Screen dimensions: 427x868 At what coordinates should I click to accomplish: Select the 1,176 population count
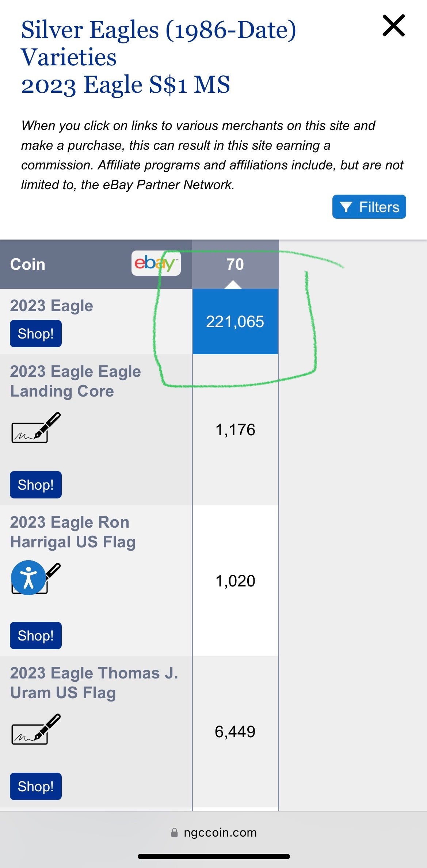(x=235, y=430)
